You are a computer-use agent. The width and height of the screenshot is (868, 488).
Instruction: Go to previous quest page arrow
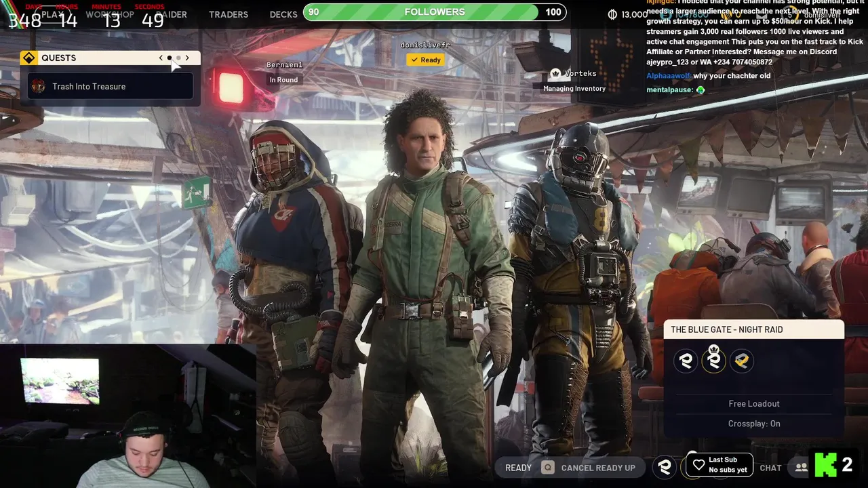point(161,58)
